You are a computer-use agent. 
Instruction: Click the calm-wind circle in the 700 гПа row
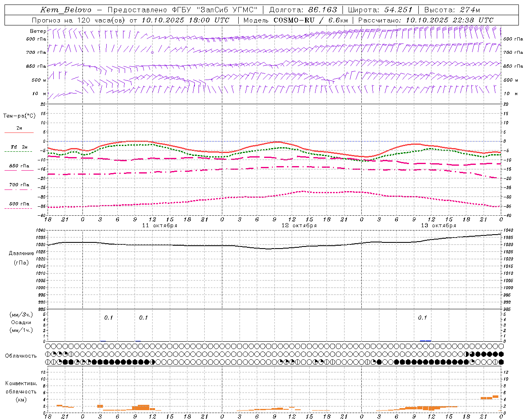tap(152, 52)
